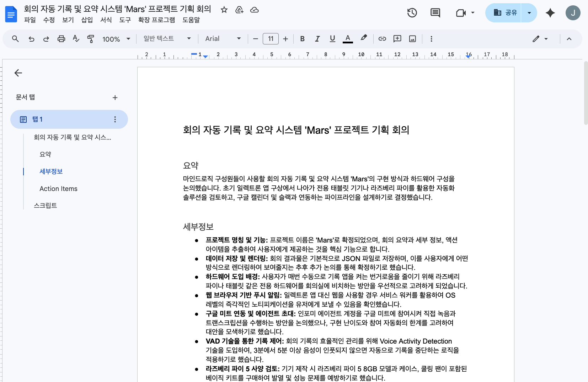Open the paragraph style 일반 텍스트 dropdown
The height and width of the screenshot is (382, 588).
(167, 38)
